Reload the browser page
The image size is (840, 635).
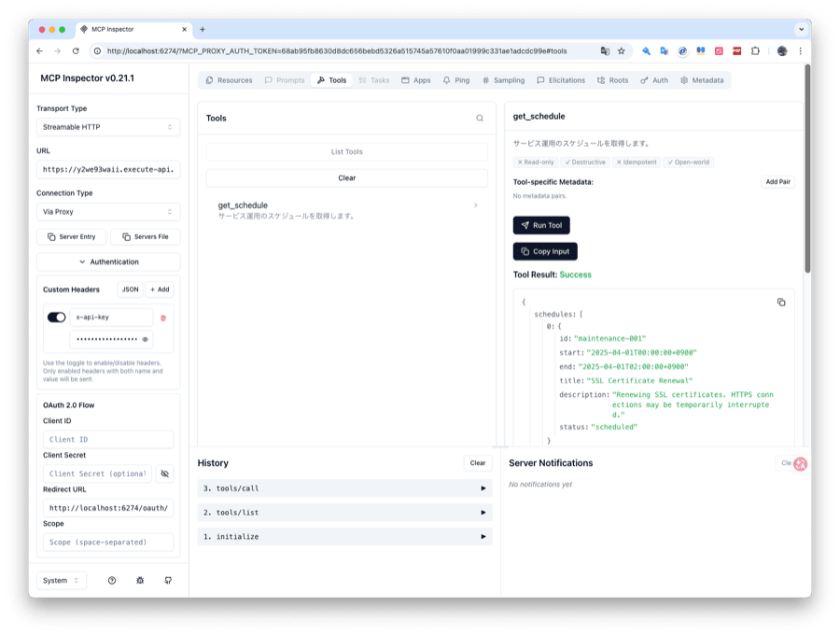pos(76,51)
